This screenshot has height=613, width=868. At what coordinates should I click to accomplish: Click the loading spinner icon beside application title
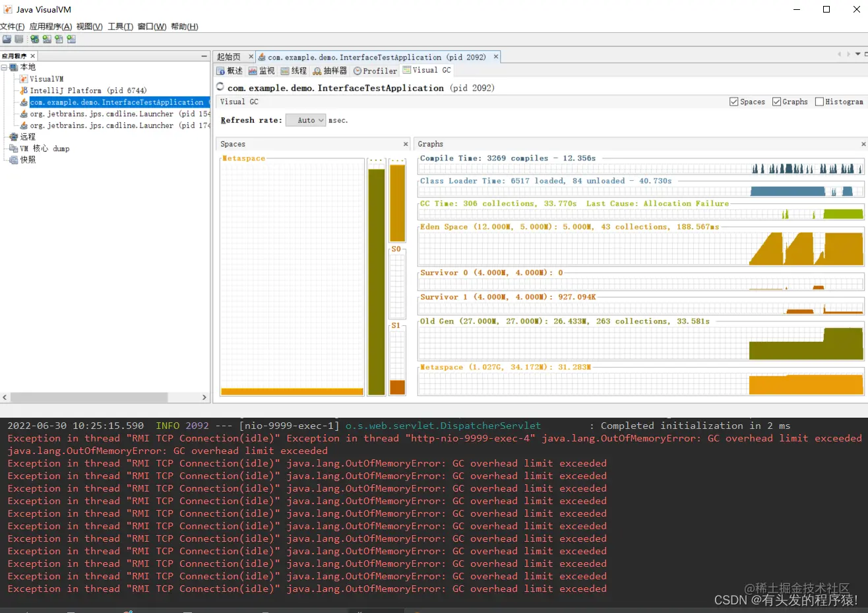click(220, 87)
